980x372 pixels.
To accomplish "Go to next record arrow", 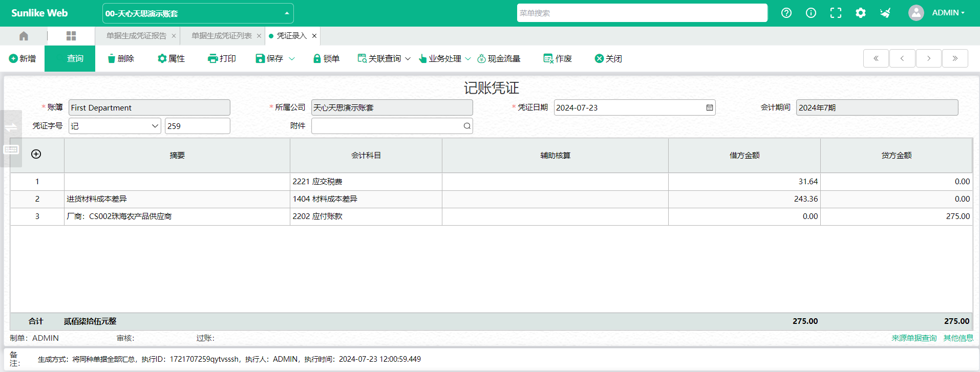I will (x=929, y=58).
